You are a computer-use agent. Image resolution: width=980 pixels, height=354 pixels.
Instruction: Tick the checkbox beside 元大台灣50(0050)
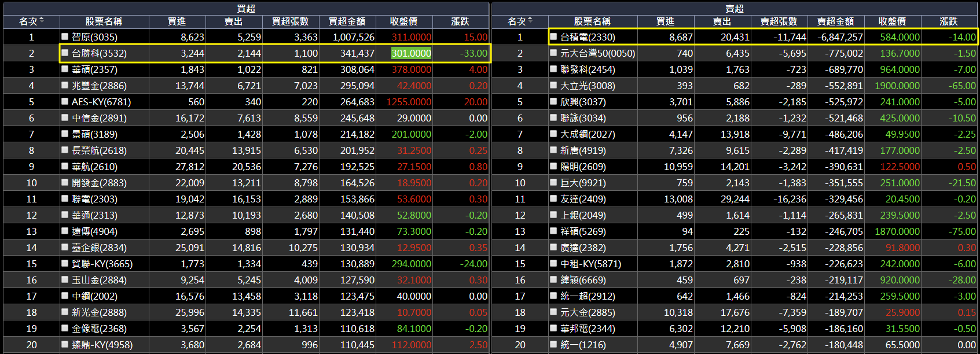(x=554, y=53)
